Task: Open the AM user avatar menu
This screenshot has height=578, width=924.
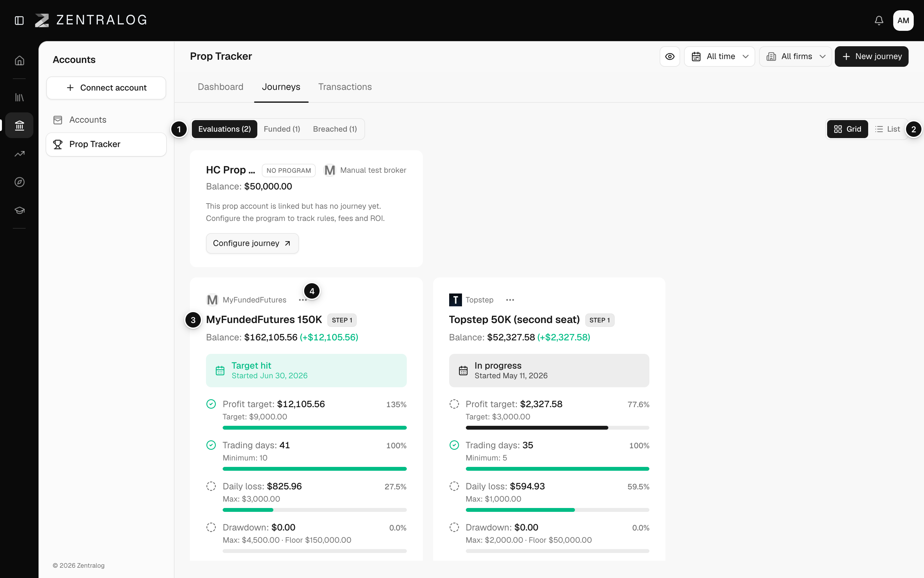Action: pyautogui.click(x=903, y=20)
